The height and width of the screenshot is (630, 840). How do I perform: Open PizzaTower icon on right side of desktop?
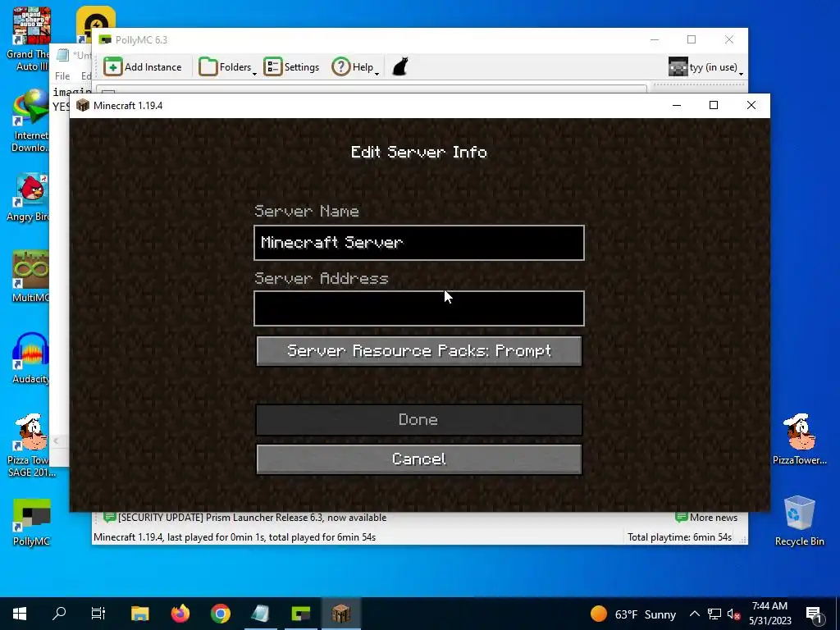(x=799, y=440)
